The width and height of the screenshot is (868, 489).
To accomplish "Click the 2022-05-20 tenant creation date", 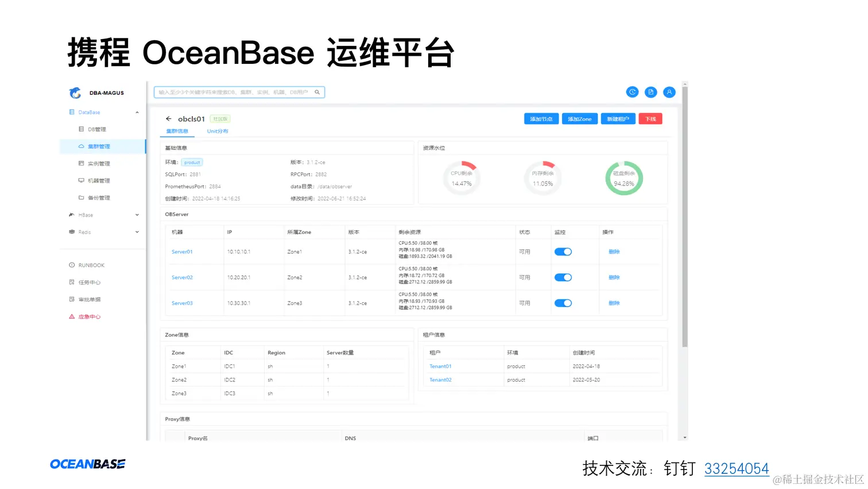I will pos(586,380).
